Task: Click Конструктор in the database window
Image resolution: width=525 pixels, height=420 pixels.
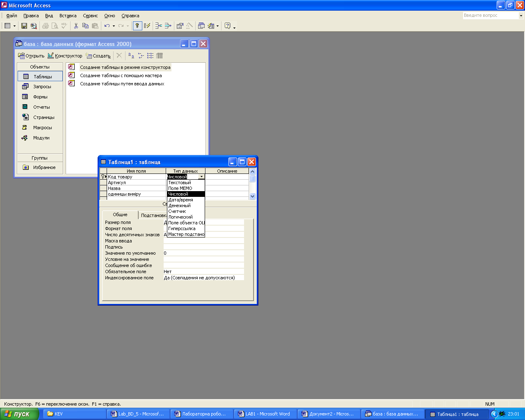Action: click(x=65, y=56)
